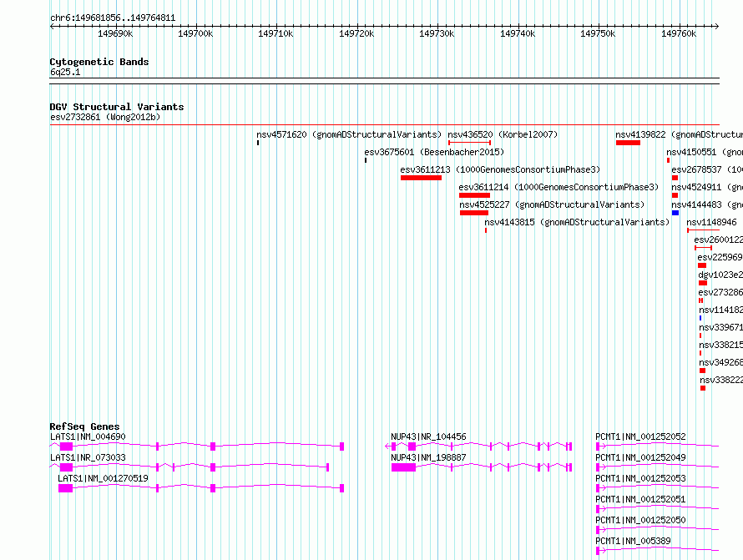Open variant nsv4150551 label
The width and height of the screenshot is (743, 560).
point(705,152)
